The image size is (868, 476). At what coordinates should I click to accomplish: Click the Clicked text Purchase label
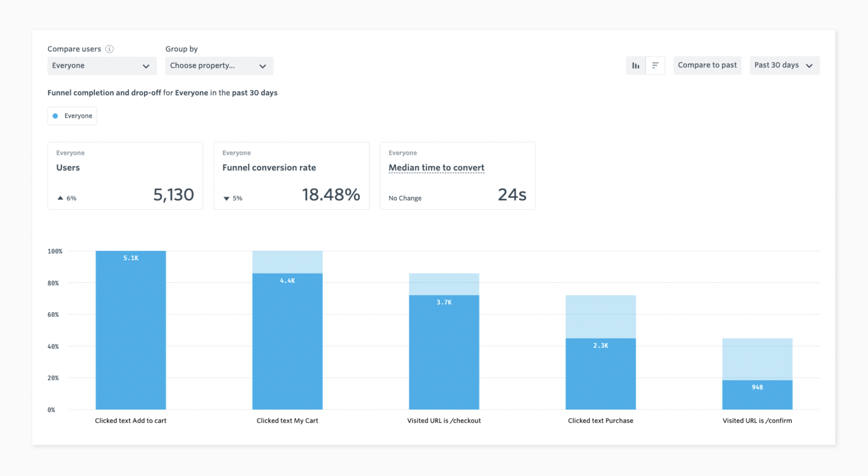[x=600, y=421]
